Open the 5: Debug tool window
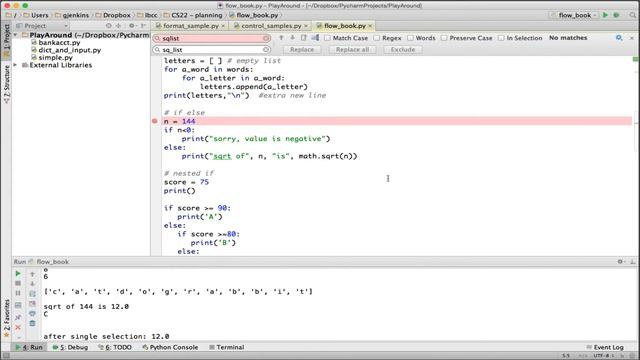The image size is (640, 360). [x=70, y=347]
